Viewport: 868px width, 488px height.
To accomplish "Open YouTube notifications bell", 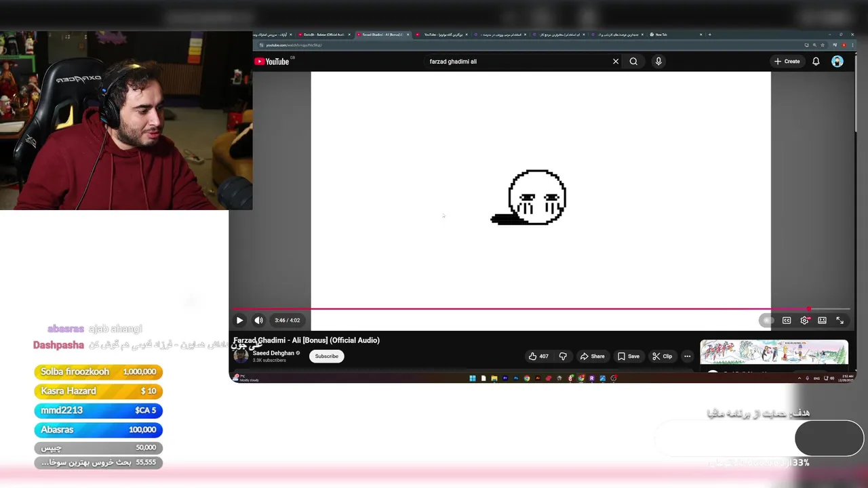I will tap(816, 61).
